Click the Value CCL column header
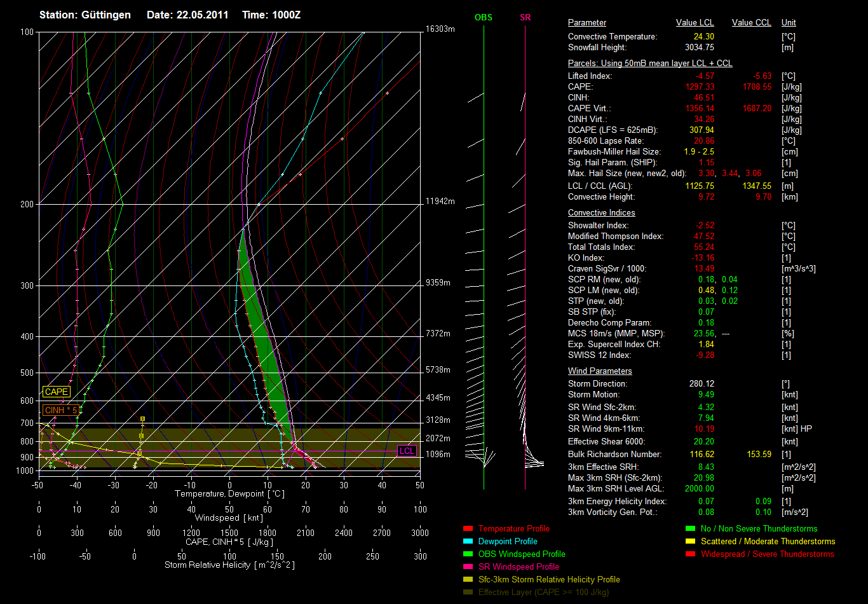868x604 pixels. pyautogui.click(x=751, y=23)
